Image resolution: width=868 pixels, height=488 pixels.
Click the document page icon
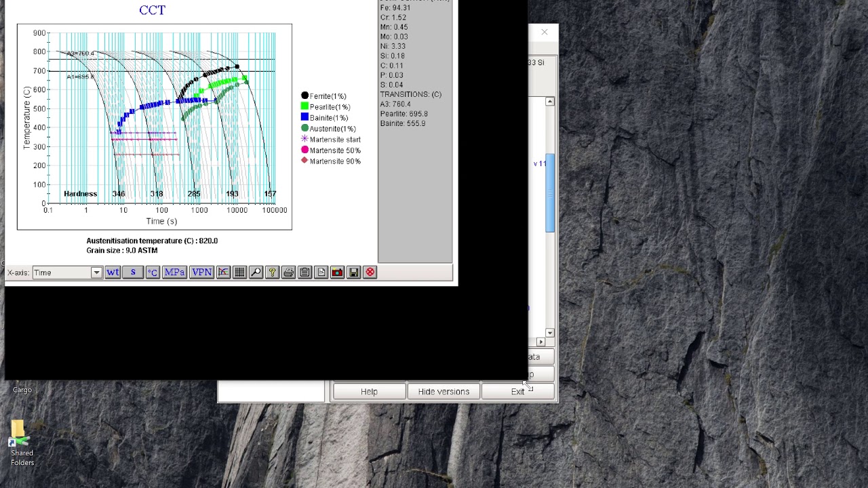coord(321,272)
